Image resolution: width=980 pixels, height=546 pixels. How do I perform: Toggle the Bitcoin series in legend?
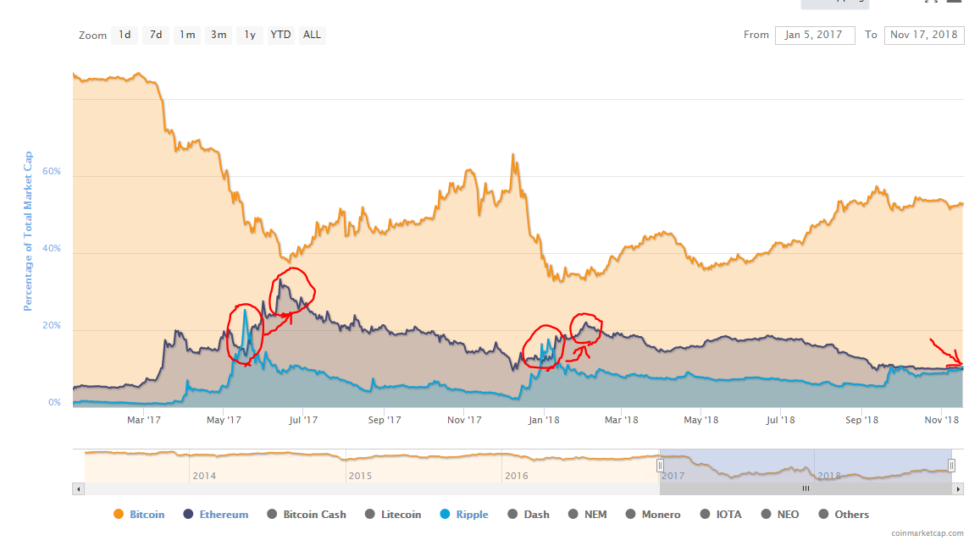139,514
